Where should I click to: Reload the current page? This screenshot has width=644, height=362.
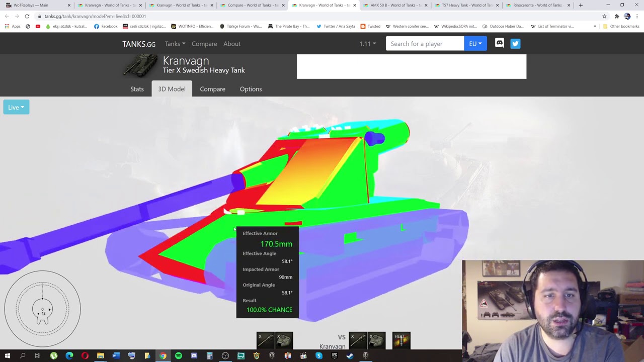click(27, 16)
